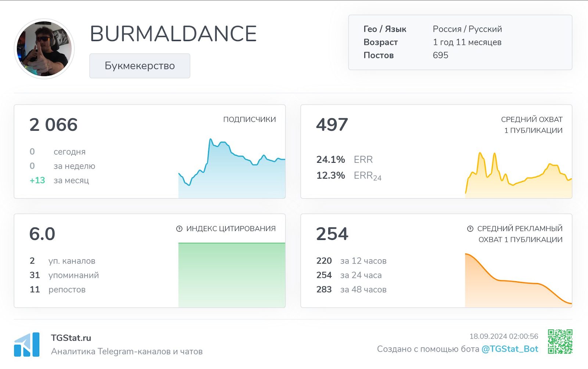Click the timestamp 18.09.2024 02:00:56

[x=504, y=336]
